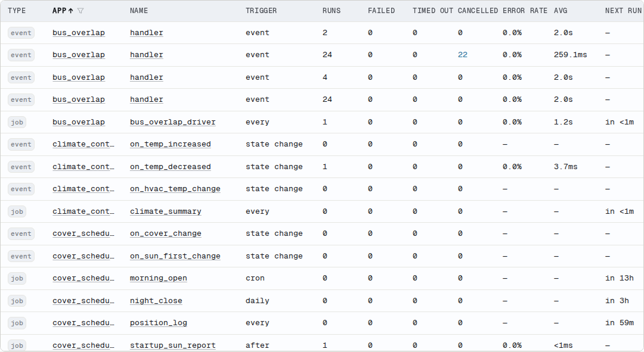Select job badge in position_log row
The image size is (644, 352).
tap(17, 323)
